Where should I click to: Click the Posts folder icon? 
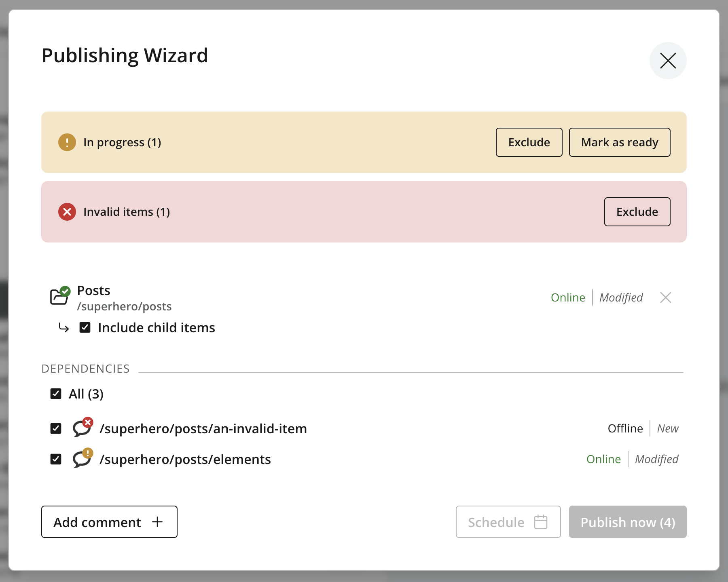tap(60, 295)
